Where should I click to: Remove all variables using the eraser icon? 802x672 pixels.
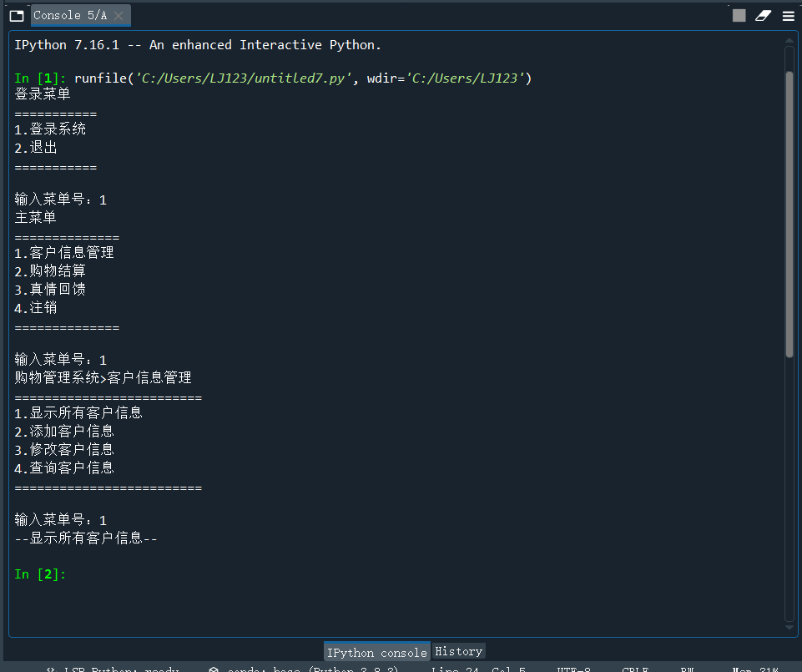pos(763,14)
